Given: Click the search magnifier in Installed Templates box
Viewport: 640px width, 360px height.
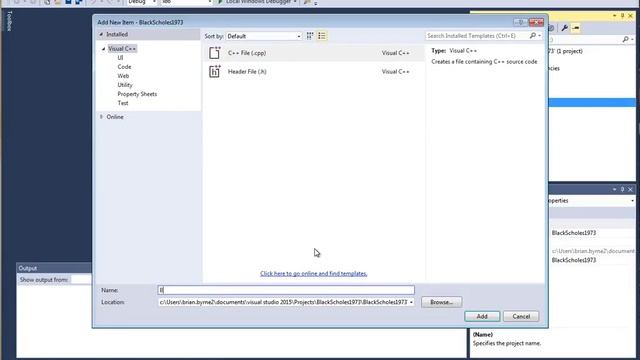Looking at the screenshot, I should [x=533, y=36].
